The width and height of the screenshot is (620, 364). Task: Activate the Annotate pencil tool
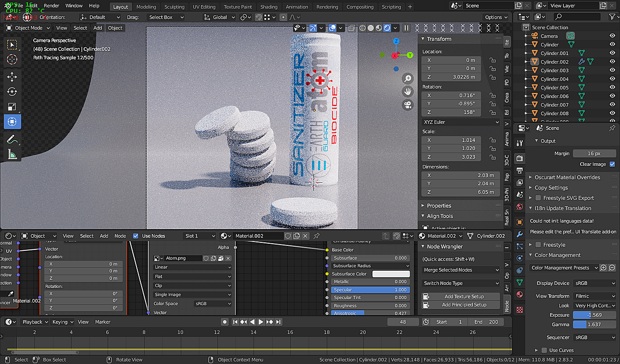tap(12, 139)
